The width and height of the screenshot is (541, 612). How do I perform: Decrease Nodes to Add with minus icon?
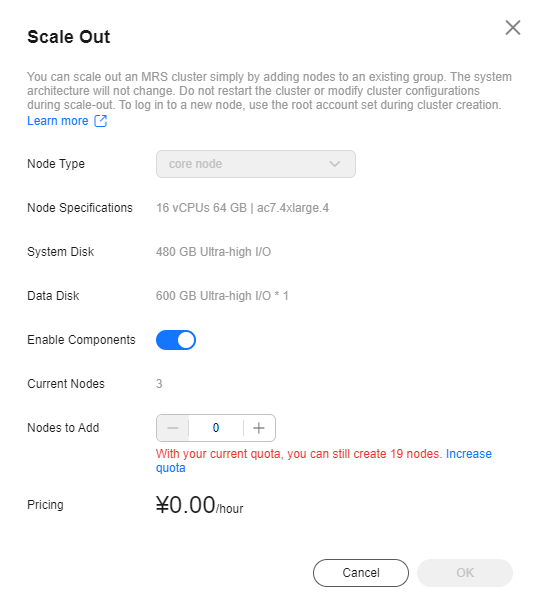(x=173, y=428)
